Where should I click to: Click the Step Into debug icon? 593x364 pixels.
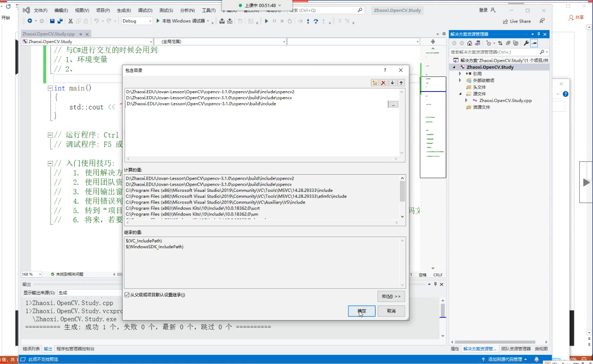point(308,21)
